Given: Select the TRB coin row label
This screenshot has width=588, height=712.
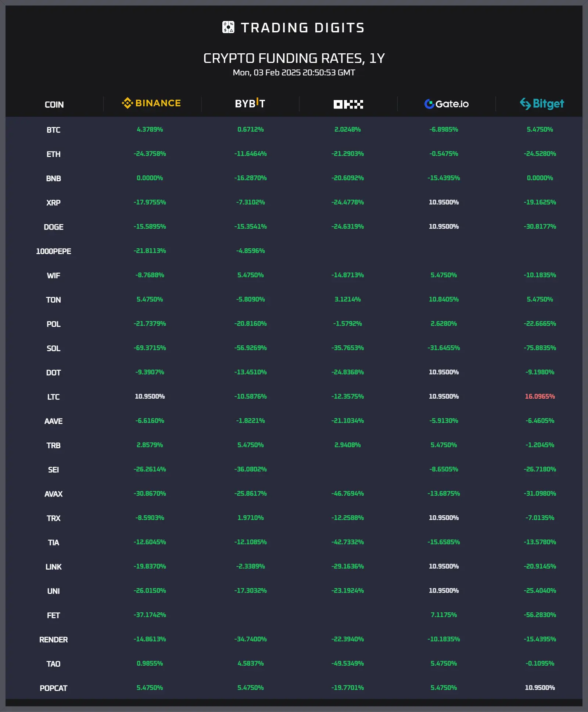Looking at the screenshot, I should click(54, 445).
